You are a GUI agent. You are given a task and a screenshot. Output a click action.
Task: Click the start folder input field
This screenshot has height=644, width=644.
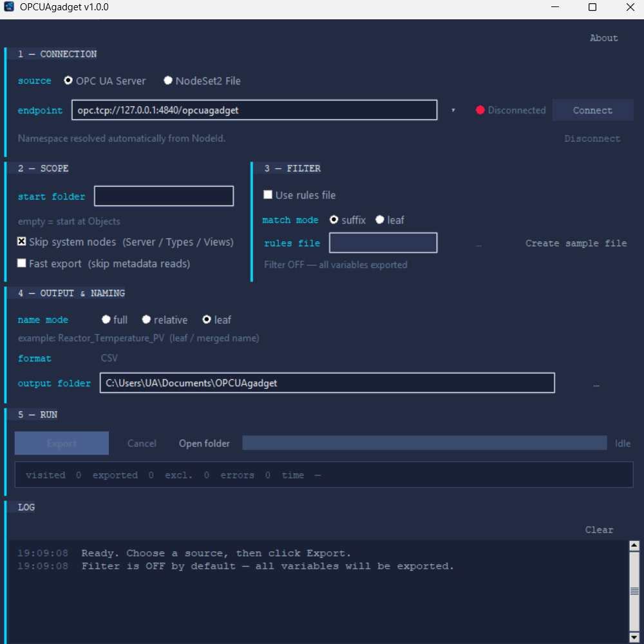tap(164, 196)
